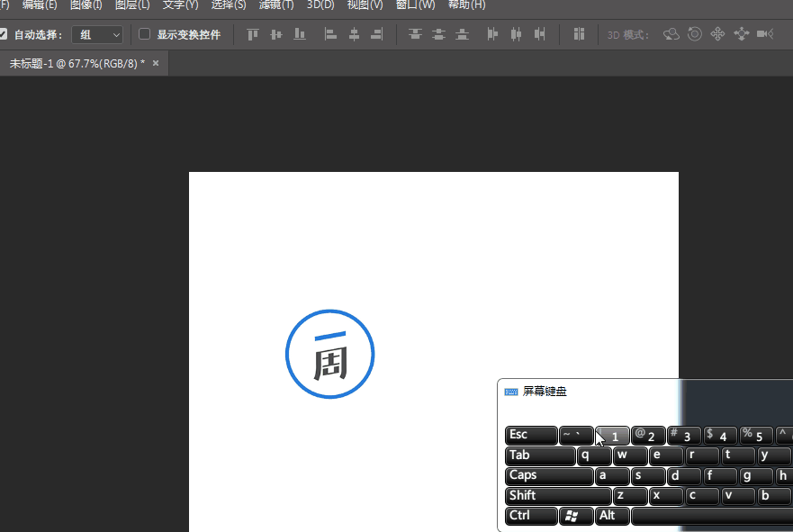This screenshot has height=532, width=793.
Task: Select the 3D roll object mode icon
Action: (695, 34)
